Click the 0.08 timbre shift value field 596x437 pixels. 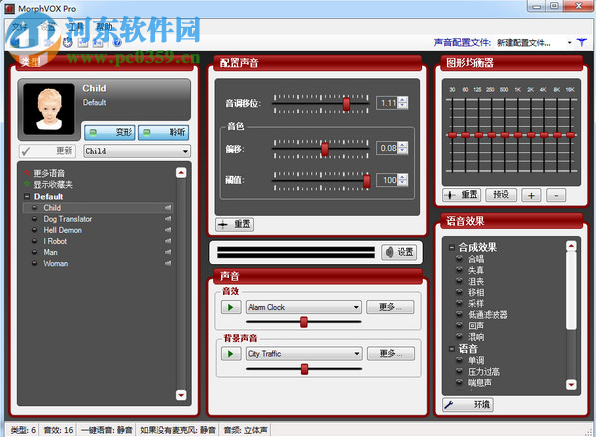(x=388, y=148)
